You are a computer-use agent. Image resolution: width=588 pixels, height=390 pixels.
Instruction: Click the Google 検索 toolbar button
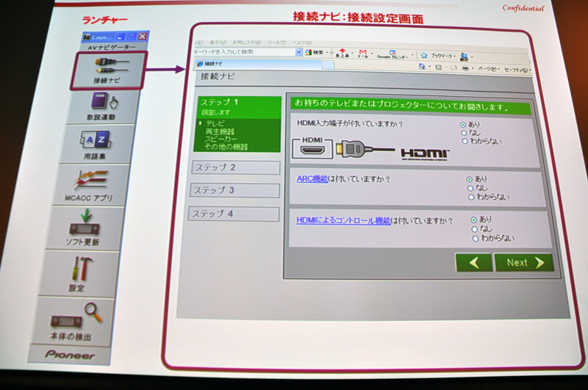(315, 52)
